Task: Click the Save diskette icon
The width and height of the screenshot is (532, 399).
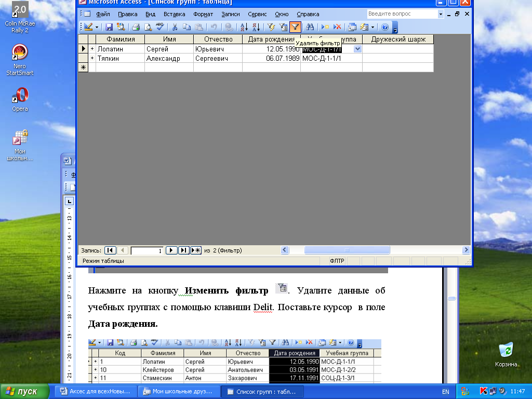Action: 109,27
